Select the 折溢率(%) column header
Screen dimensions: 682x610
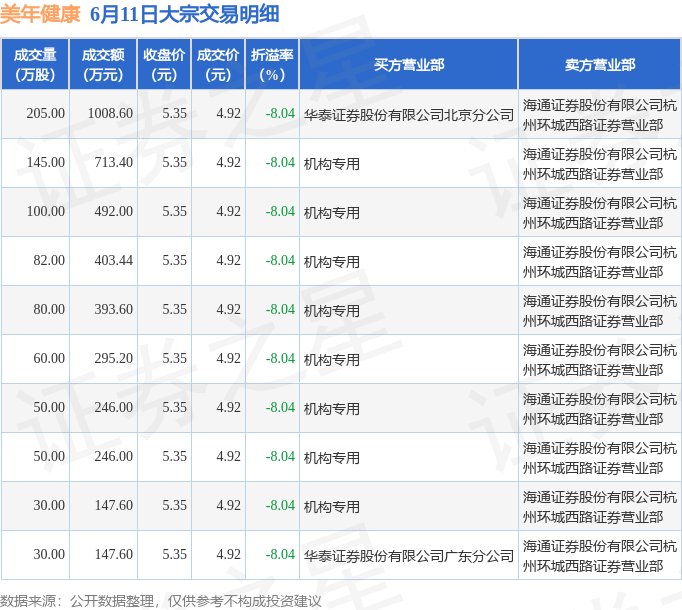[272, 64]
